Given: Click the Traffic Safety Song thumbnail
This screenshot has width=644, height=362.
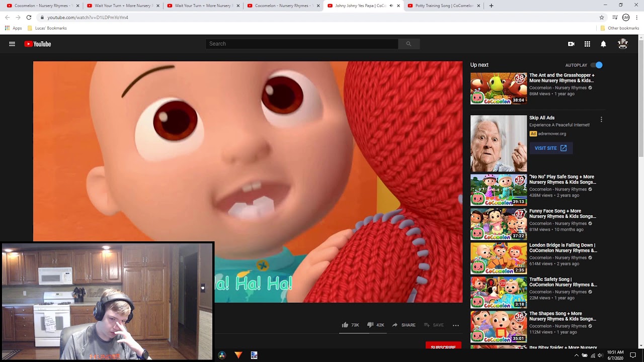Looking at the screenshot, I should [499, 293].
